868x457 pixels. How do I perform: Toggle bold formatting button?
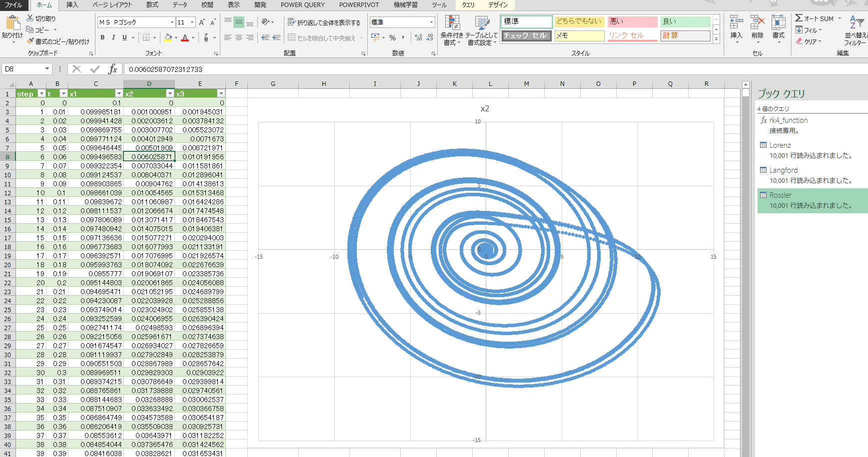(102, 37)
